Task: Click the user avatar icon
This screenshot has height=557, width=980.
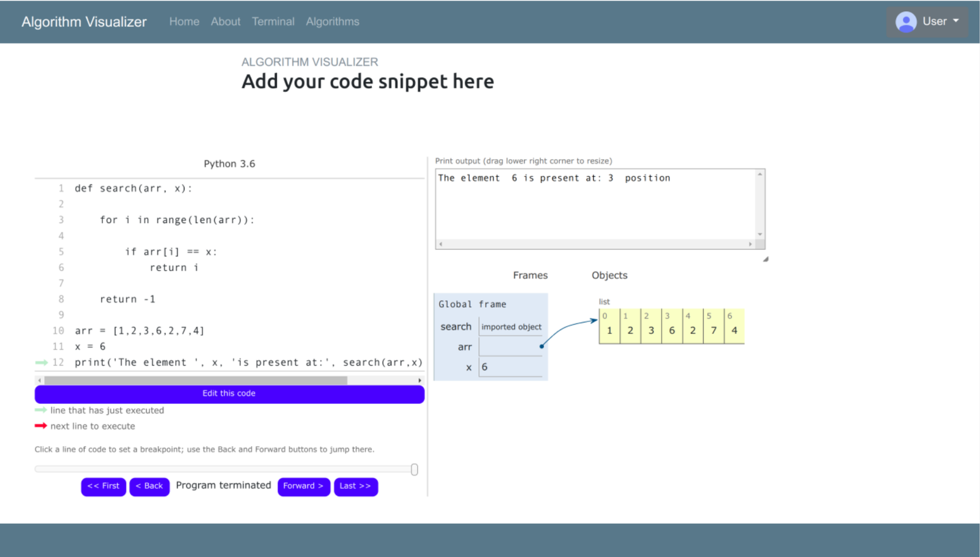Action: click(905, 22)
